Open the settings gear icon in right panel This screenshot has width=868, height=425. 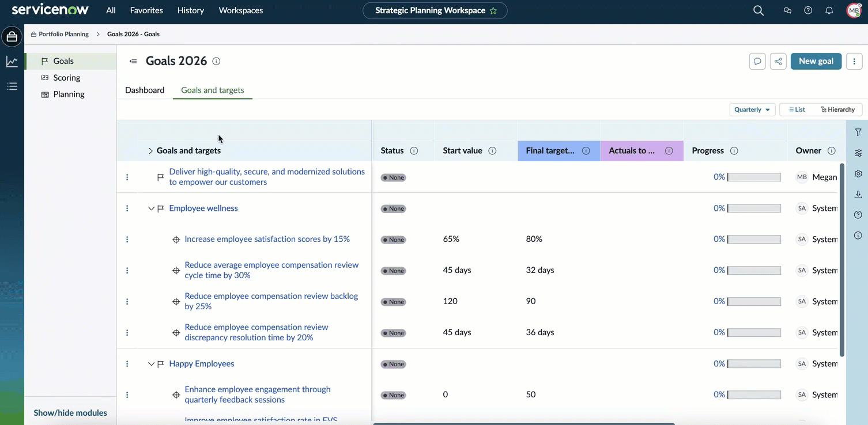coord(858,173)
